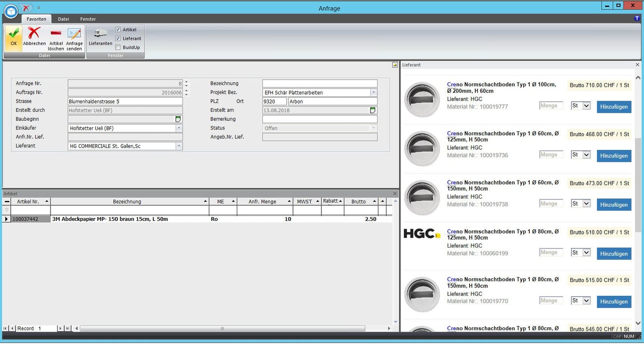Click the Ort field containing Arbon
The image size is (644, 344).
coord(333,102)
